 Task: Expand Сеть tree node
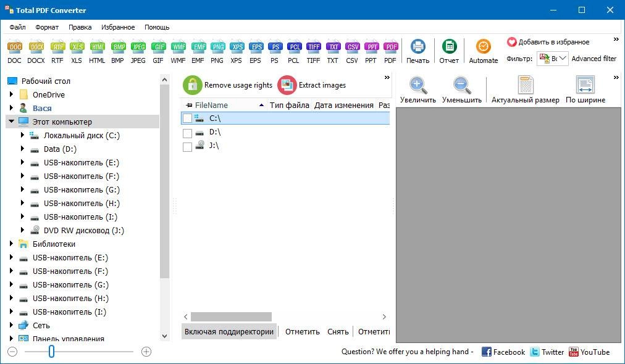click(12, 325)
